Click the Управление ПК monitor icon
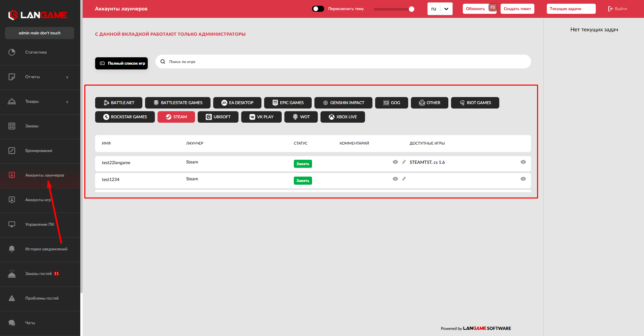644x336 pixels. pyautogui.click(x=12, y=224)
